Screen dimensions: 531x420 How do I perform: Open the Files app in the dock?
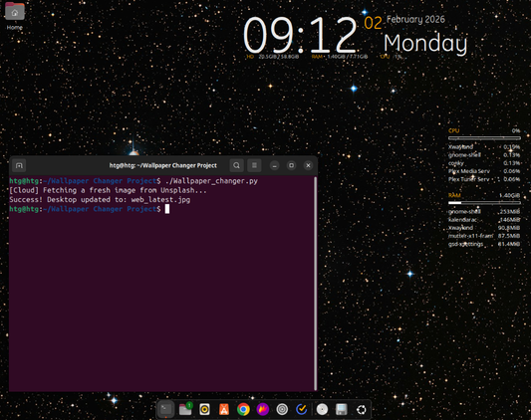185,409
